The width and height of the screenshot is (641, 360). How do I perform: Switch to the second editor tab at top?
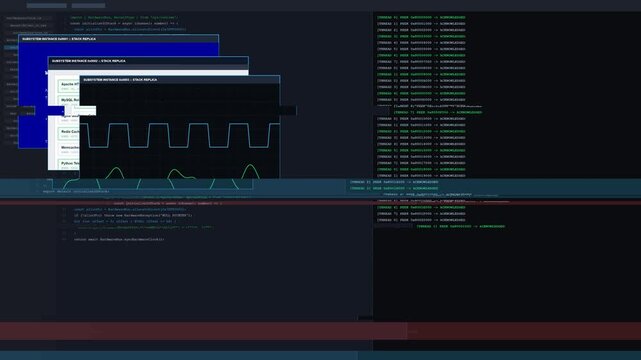pyautogui.click(x=88, y=5)
